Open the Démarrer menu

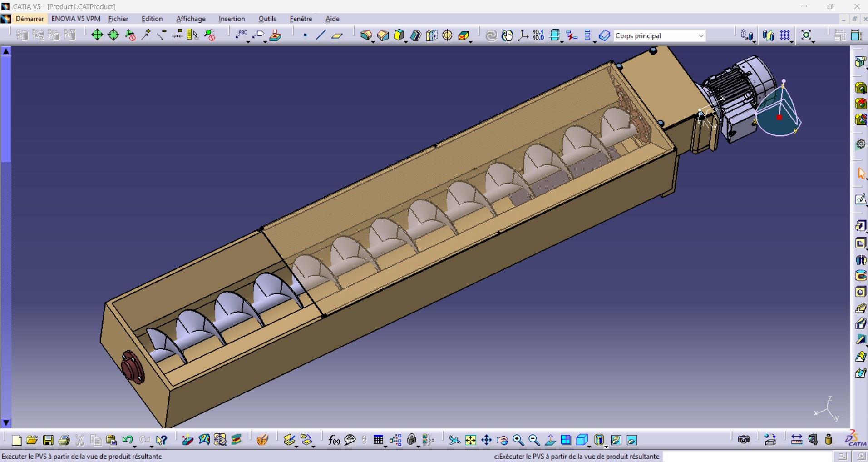(30, 19)
